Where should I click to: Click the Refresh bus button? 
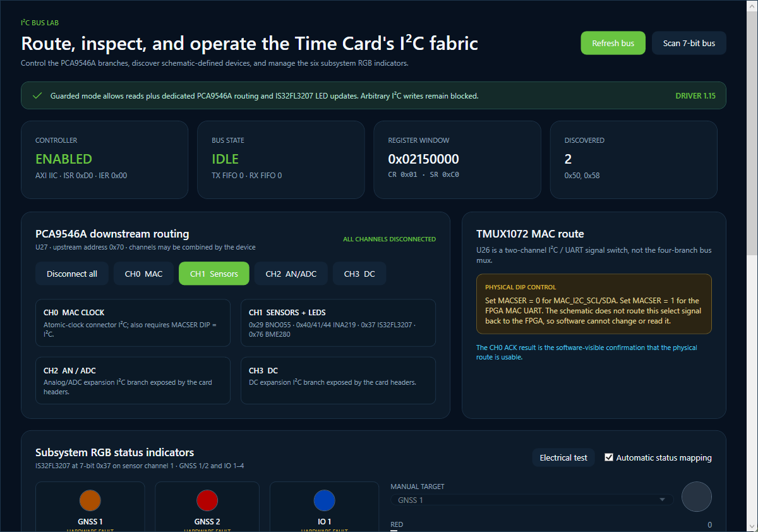613,43
